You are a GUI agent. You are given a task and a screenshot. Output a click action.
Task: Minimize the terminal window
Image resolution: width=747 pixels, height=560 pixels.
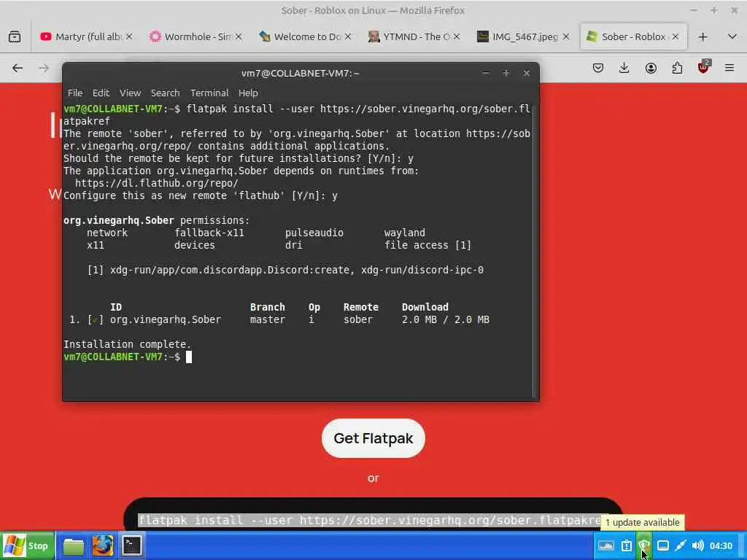tap(485, 73)
